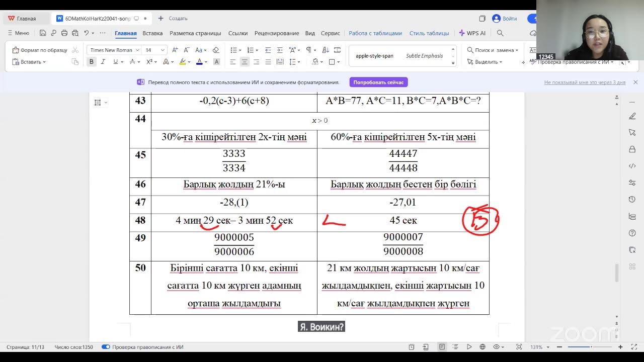Switch to the Рецензирование tab
This screenshot has height=362, width=644.
277,33
